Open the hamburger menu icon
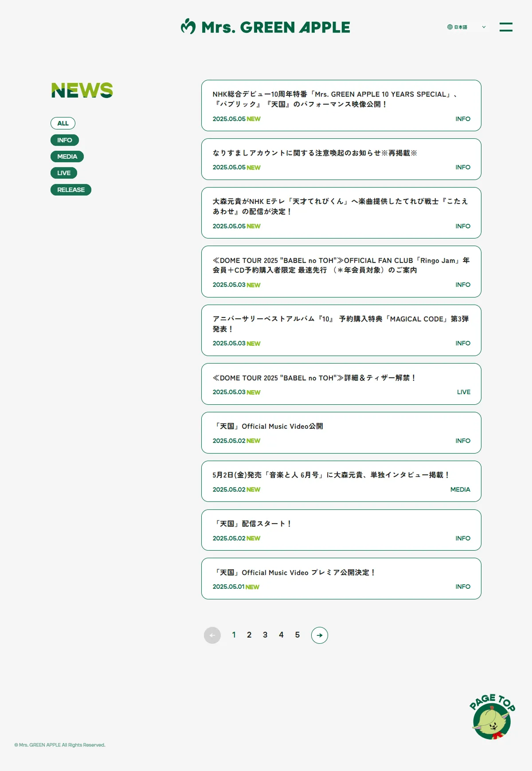Image resolution: width=532 pixels, height=771 pixels. 506,27
